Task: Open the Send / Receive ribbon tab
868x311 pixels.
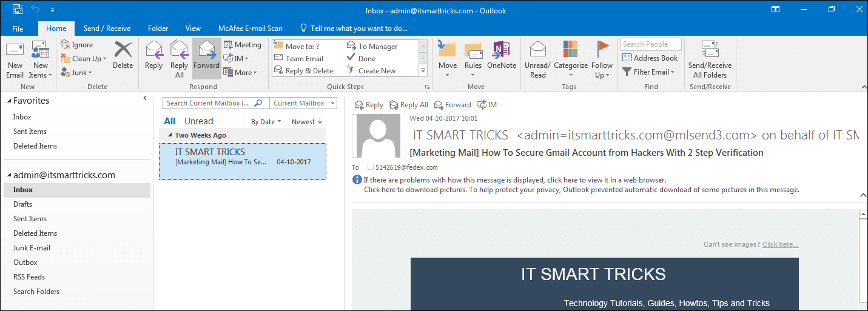Action: [107, 28]
